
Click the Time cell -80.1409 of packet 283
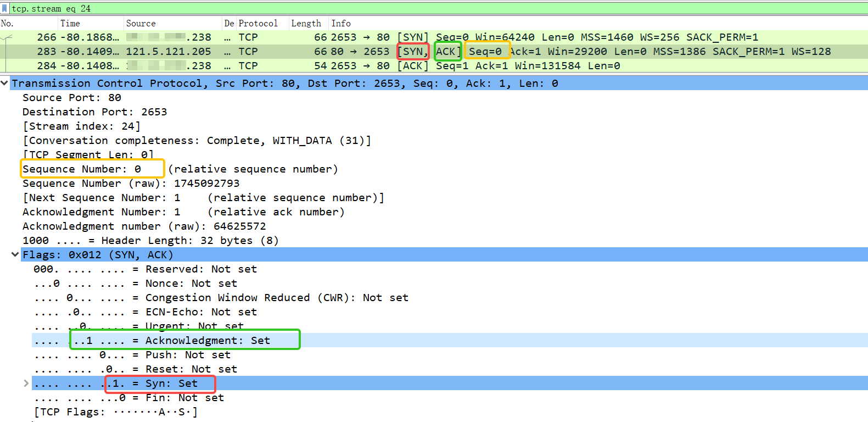tap(89, 51)
